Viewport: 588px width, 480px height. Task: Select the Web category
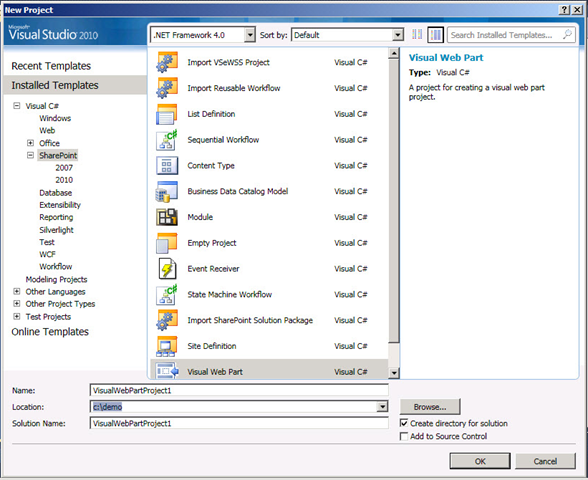(47, 130)
